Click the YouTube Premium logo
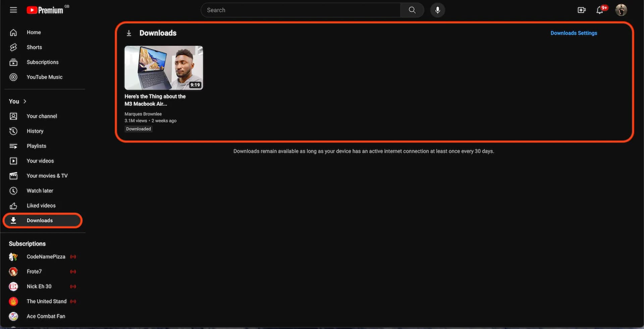Screen dimensions: 644x329 pyautogui.click(x=45, y=10)
